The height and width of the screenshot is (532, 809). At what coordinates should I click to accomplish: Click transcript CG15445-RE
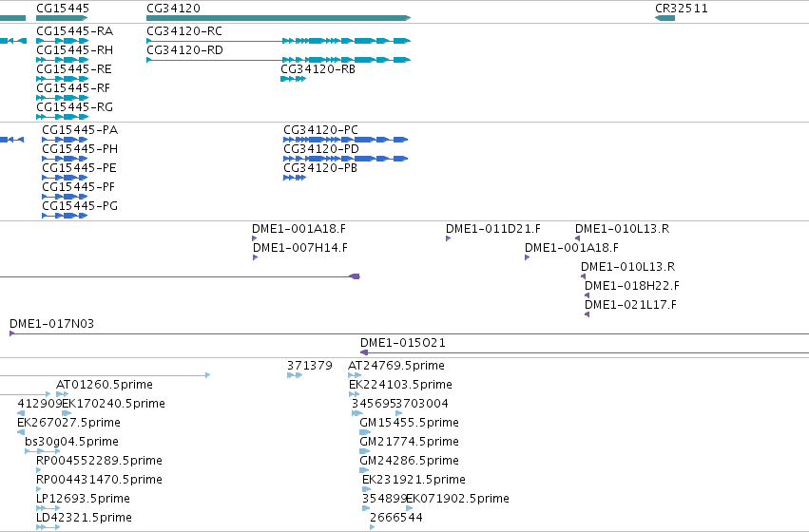pos(74,69)
